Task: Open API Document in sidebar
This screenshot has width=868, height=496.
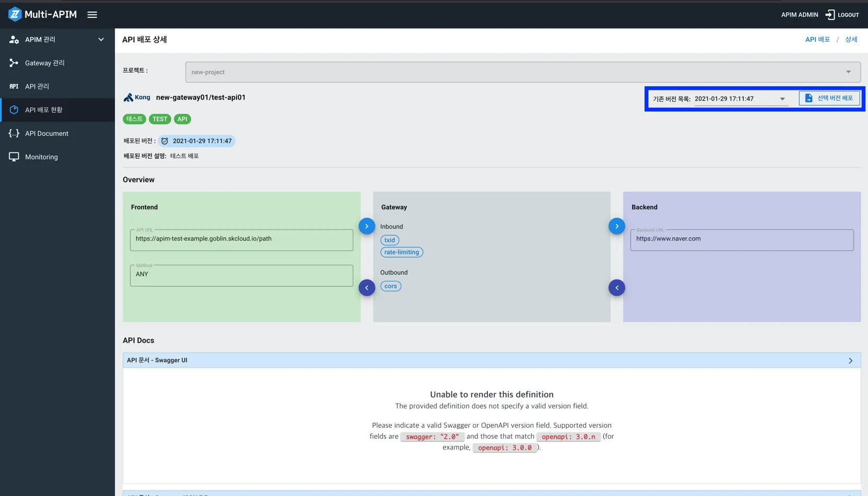Action: pos(46,134)
